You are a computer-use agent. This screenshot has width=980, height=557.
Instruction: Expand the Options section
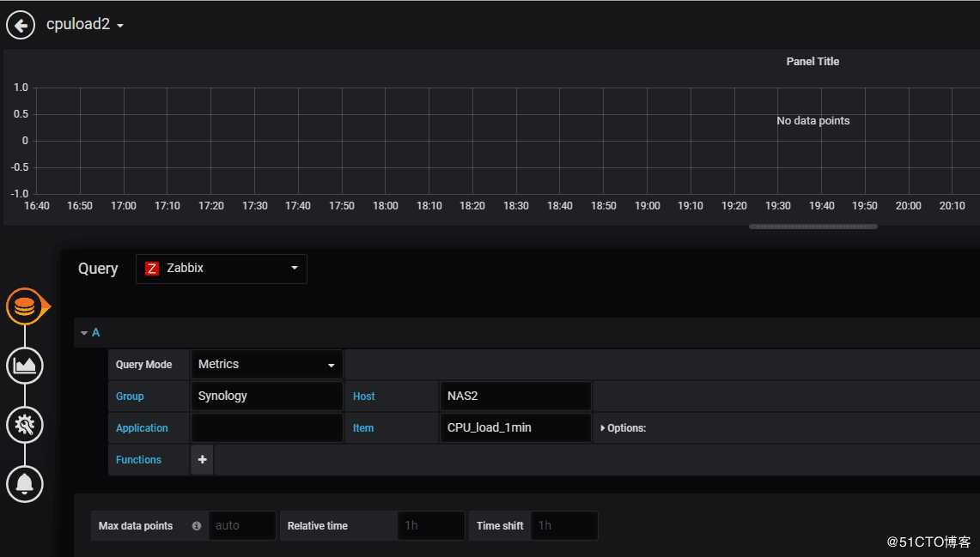tap(623, 428)
